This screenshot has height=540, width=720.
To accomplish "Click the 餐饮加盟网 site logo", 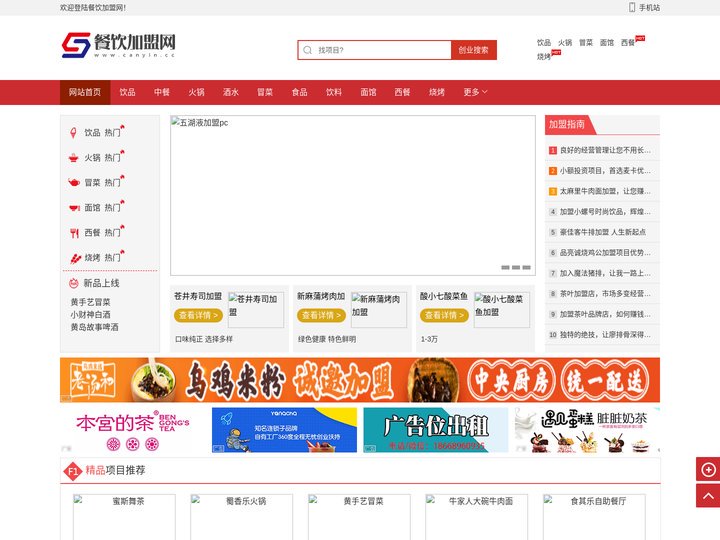I will 118,45.
